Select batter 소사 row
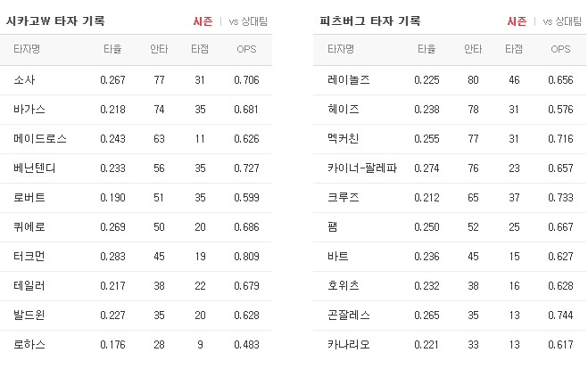Viewport: 588px width, 369px height. tap(136, 80)
